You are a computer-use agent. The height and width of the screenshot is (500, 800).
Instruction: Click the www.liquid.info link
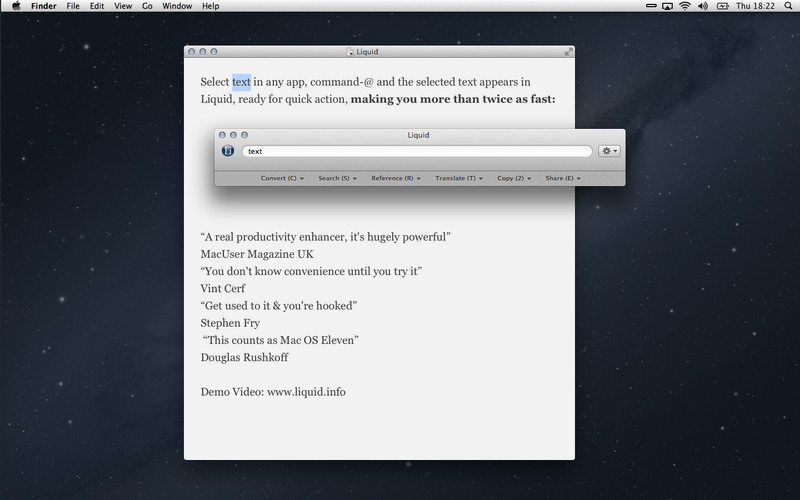tap(306, 392)
